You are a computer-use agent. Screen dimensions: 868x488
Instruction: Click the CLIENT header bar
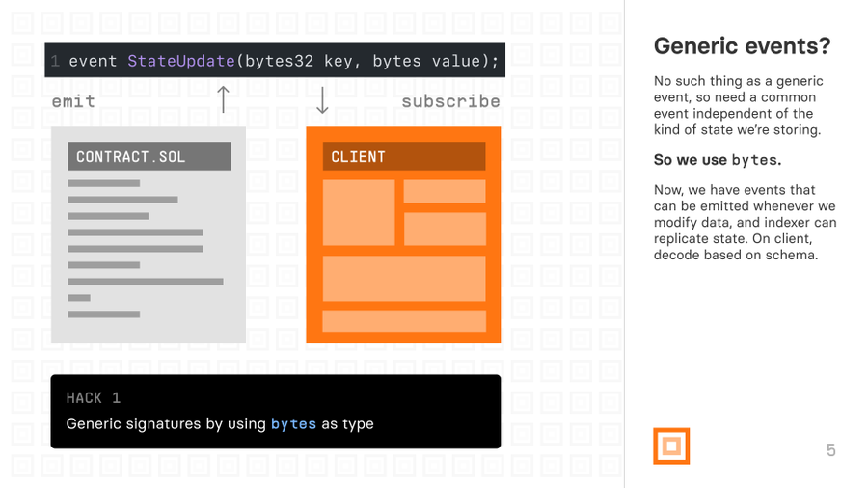click(x=404, y=156)
